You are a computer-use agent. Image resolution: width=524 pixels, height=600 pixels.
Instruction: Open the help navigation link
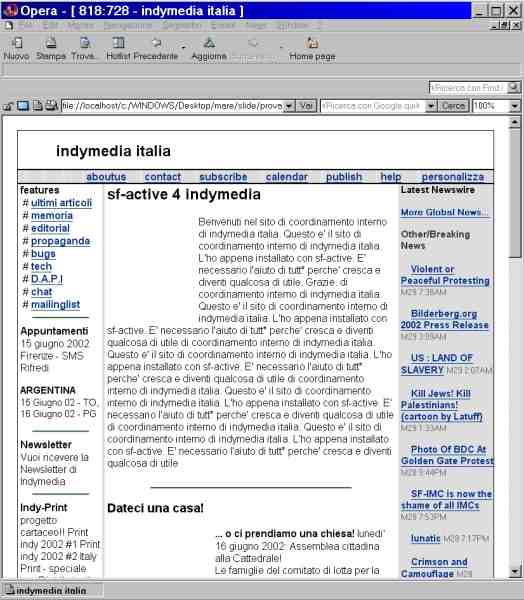pos(391,177)
